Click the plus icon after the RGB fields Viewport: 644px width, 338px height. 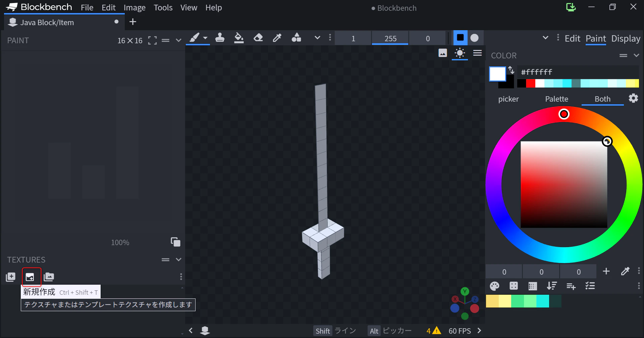coord(606,271)
